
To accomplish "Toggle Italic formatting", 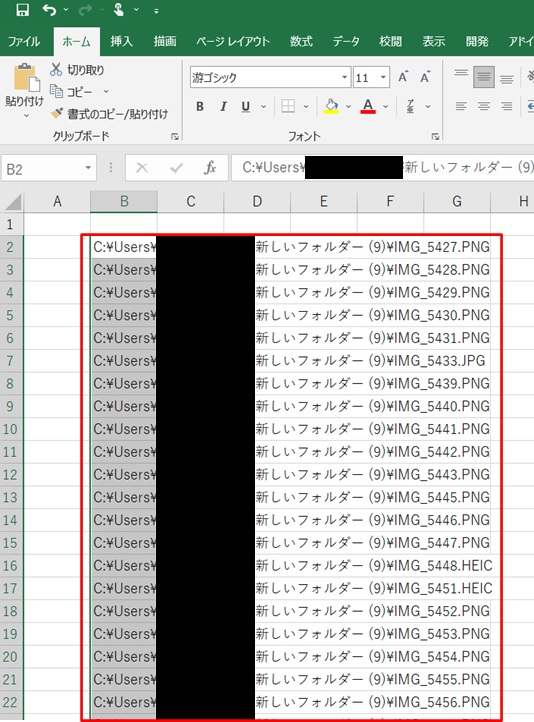I will pos(223,106).
